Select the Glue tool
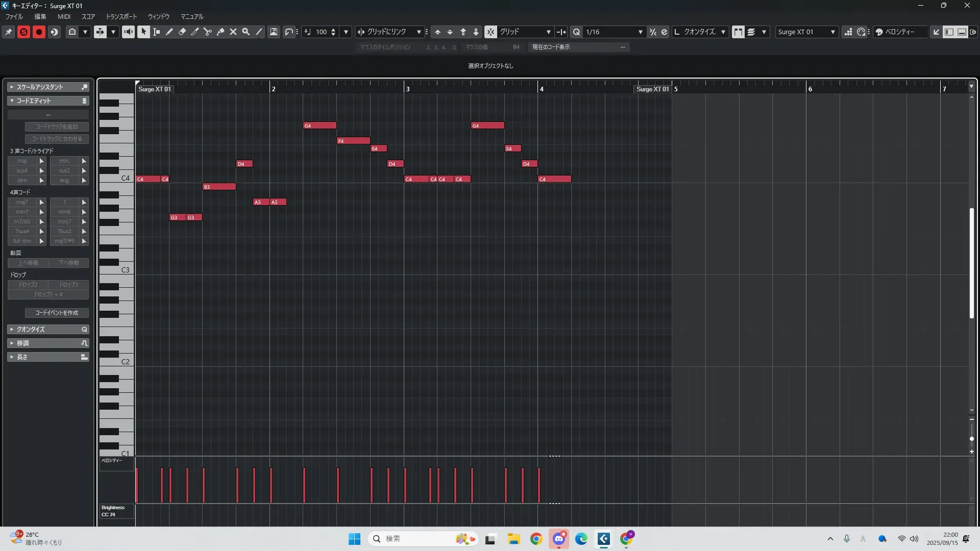Screen dimensions: 980x551 coord(220,32)
